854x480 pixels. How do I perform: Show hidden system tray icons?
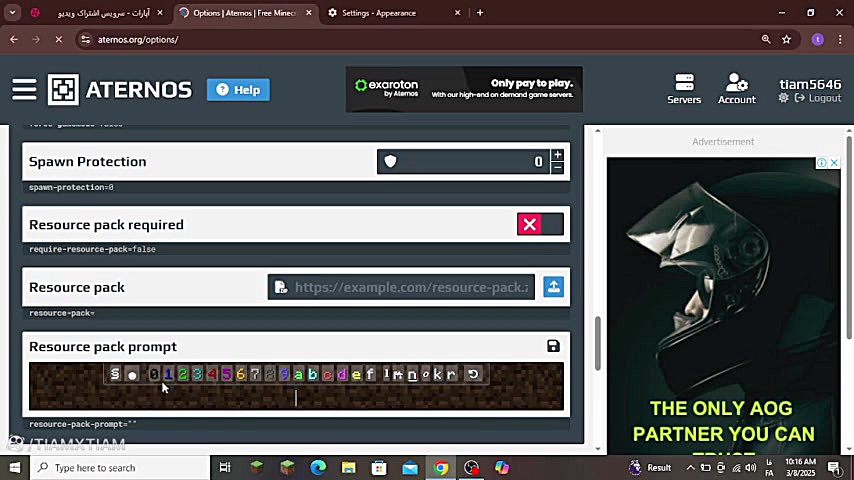click(690, 467)
